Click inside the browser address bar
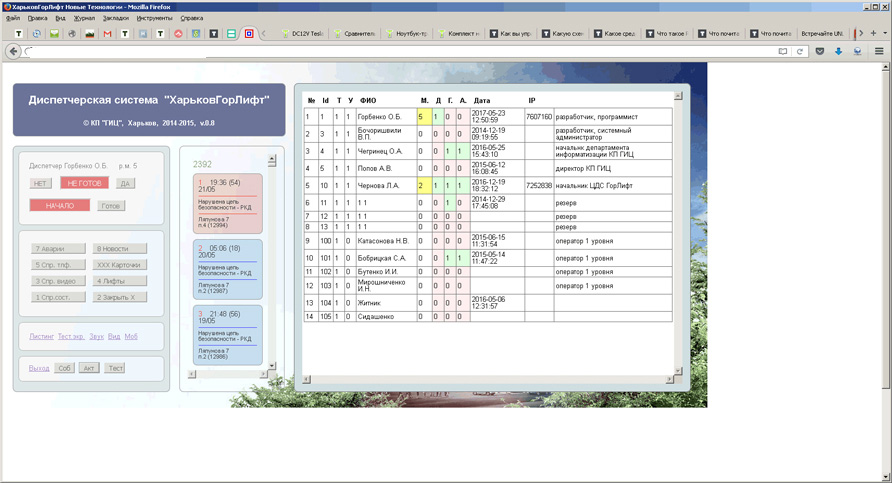Image resolution: width=892 pixels, height=483 pixels. pyautogui.click(x=400, y=51)
